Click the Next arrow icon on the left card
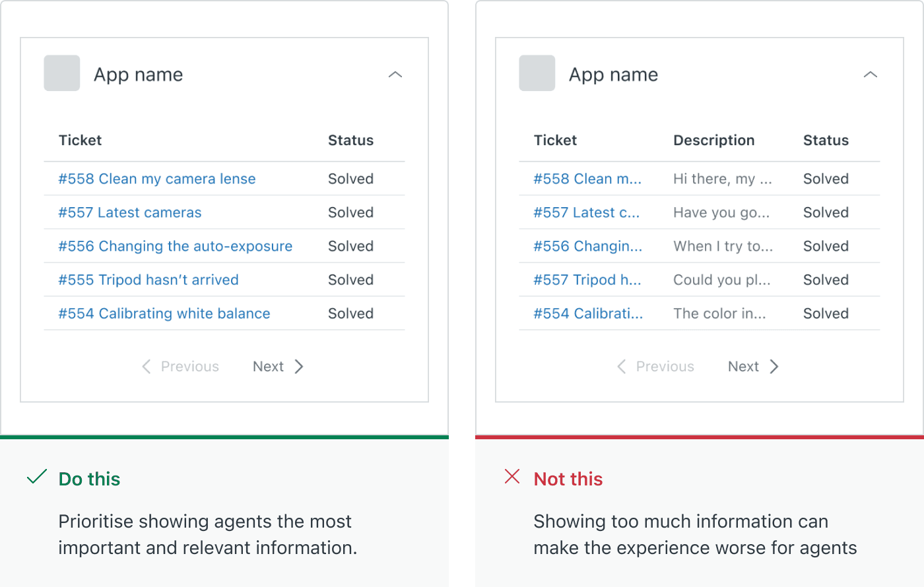The image size is (924, 587). 299,366
